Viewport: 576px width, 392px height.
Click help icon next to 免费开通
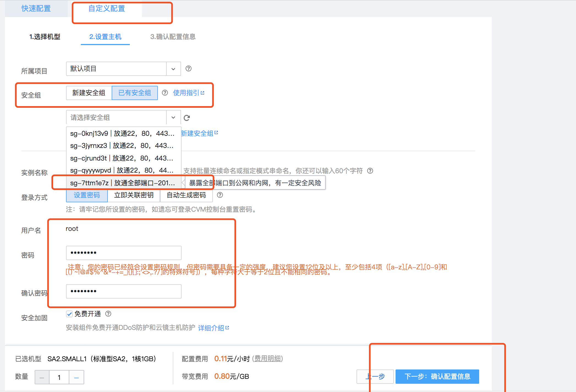click(x=108, y=314)
